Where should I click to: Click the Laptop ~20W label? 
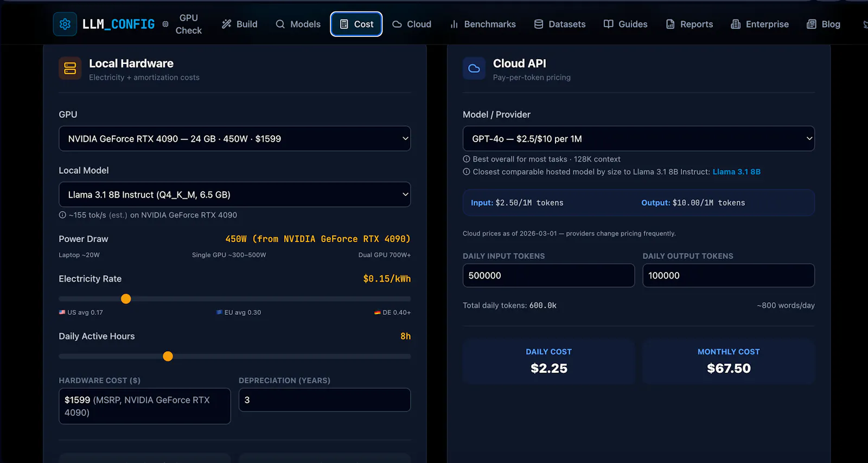[x=79, y=255]
